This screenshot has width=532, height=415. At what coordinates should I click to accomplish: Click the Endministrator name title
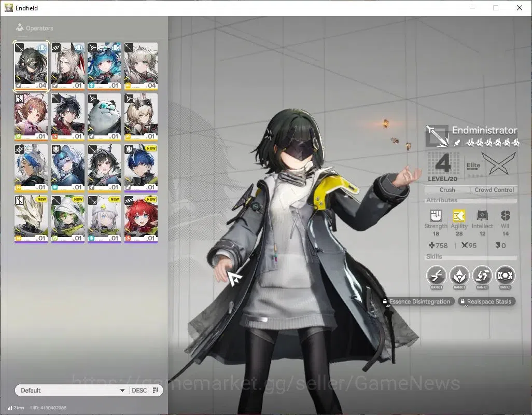coord(484,130)
